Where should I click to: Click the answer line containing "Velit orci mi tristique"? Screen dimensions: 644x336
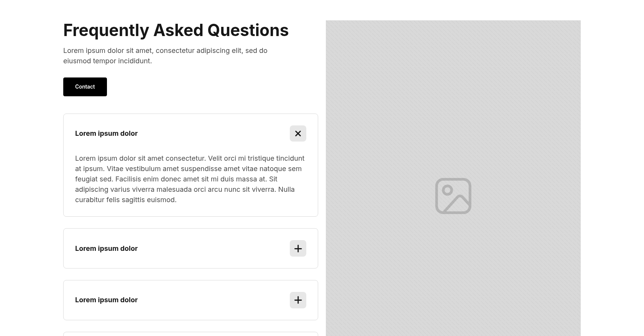click(x=189, y=158)
